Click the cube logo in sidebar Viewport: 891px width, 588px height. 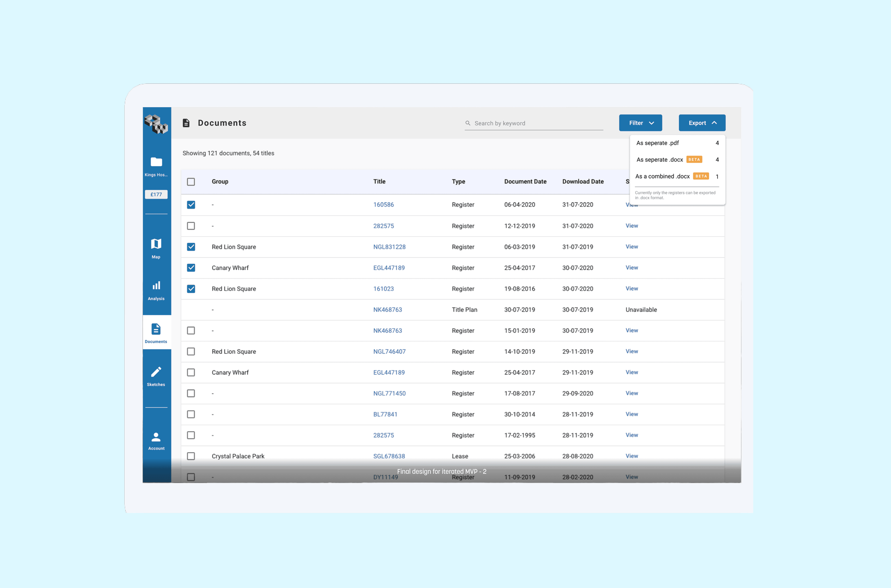(156, 124)
